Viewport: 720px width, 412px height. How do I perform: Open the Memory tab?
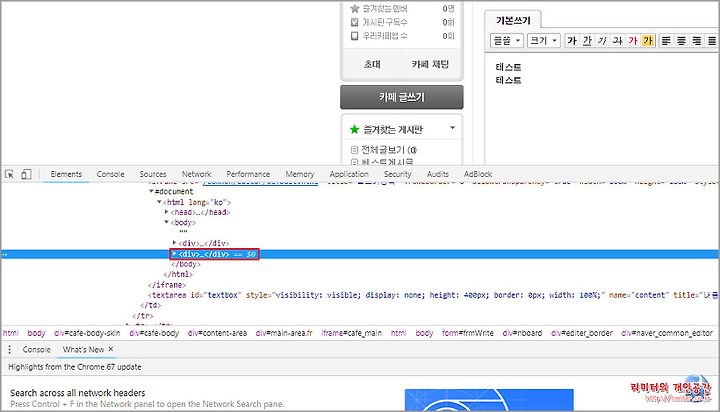point(300,174)
